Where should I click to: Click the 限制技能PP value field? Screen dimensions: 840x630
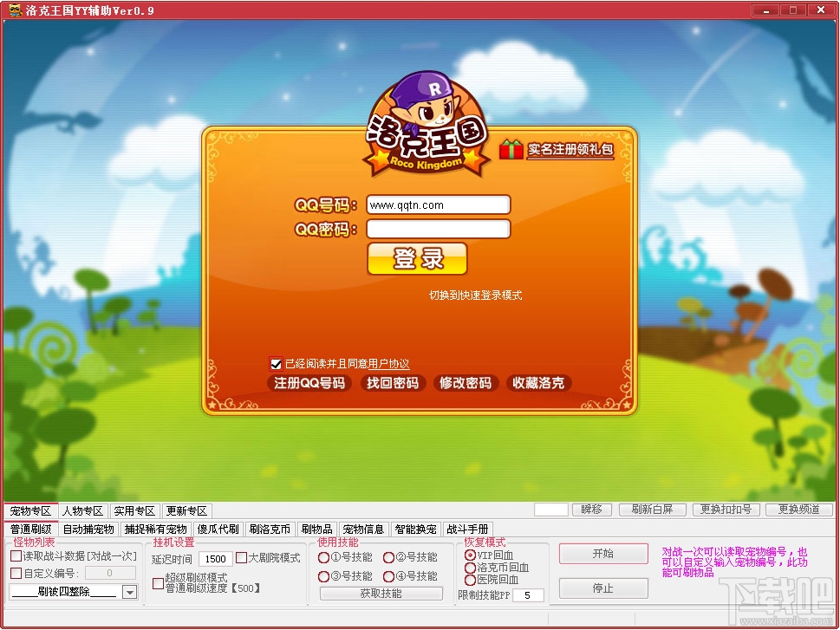coord(528,595)
